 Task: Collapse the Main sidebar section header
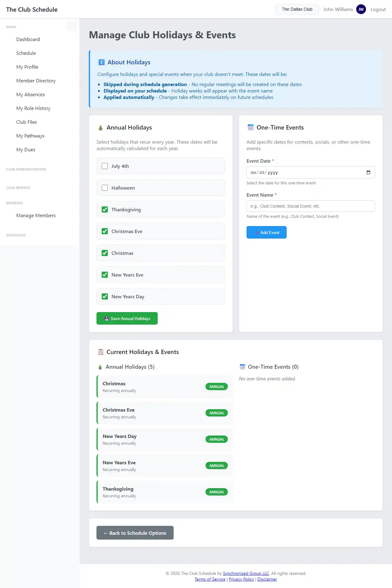pyautogui.click(x=11, y=27)
